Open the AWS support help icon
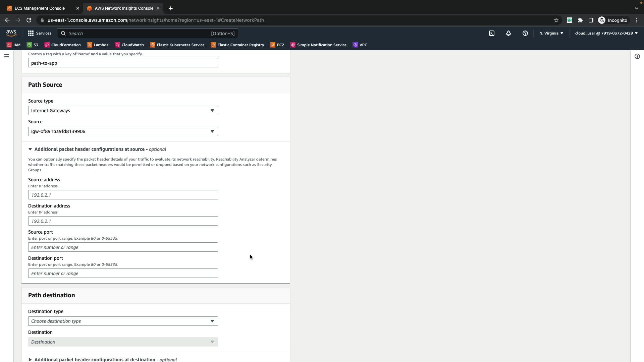Image resolution: width=644 pixels, height=362 pixels. [x=525, y=33]
